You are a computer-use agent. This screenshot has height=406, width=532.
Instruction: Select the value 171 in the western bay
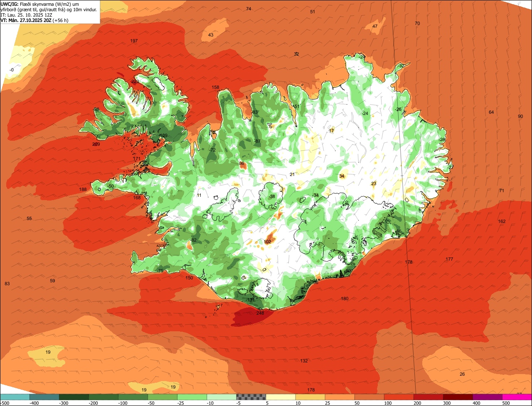(137, 159)
